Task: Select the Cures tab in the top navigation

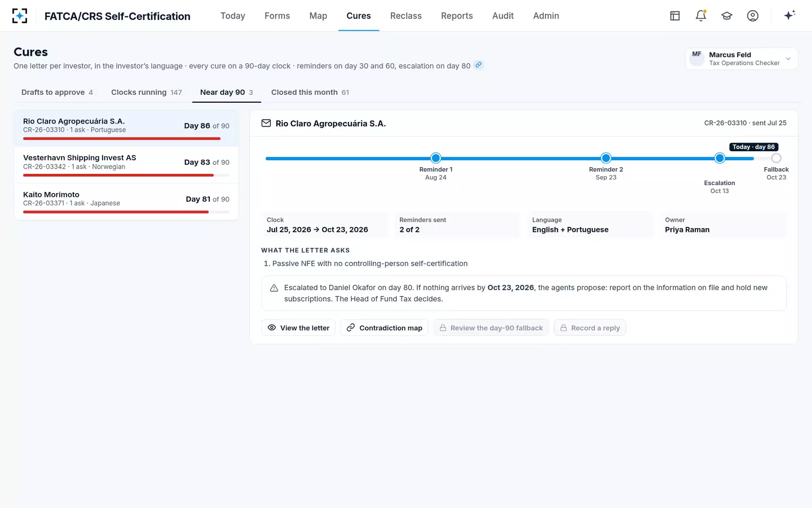Action: 359,16
